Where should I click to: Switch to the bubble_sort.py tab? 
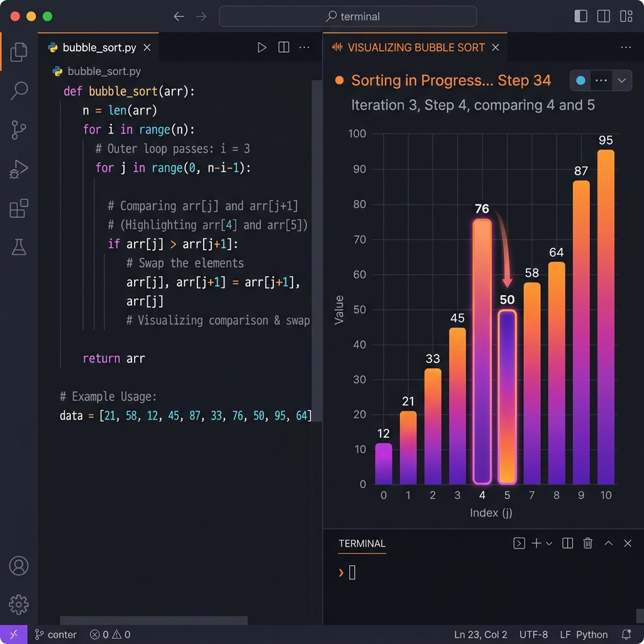click(99, 48)
